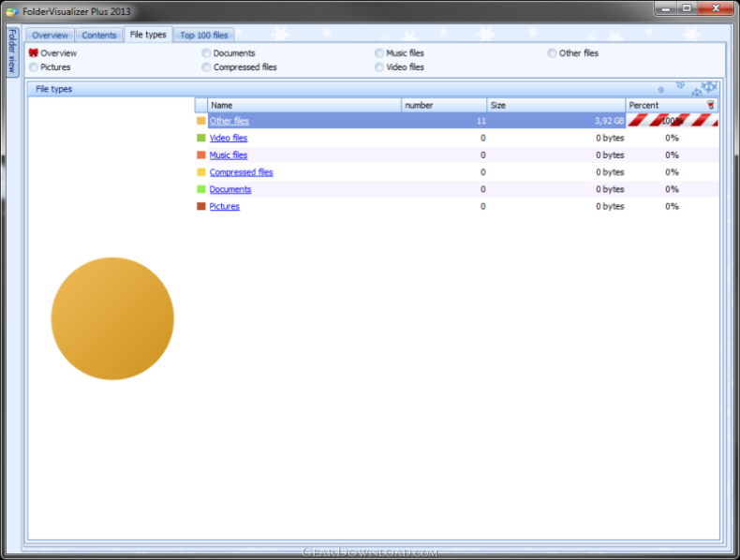Select the File types tab
The width and height of the screenshot is (740, 560).
click(x=148, y=35)
